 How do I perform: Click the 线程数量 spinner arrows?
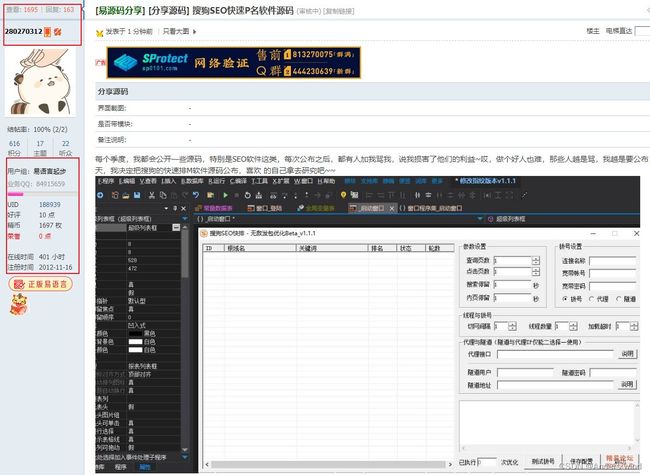573,327
